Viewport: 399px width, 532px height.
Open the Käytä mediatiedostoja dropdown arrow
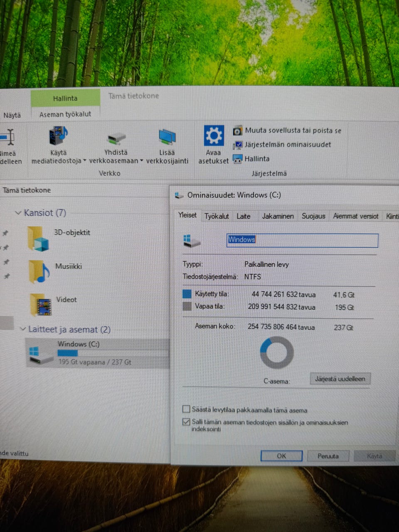[85, 161]
